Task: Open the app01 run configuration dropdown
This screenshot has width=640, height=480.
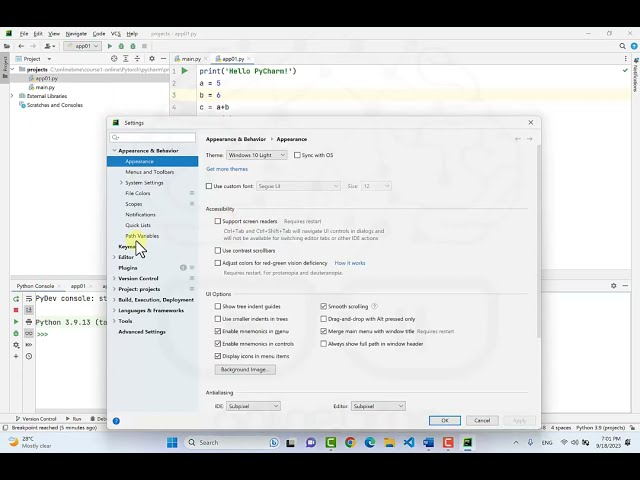Action: point(82,46)
